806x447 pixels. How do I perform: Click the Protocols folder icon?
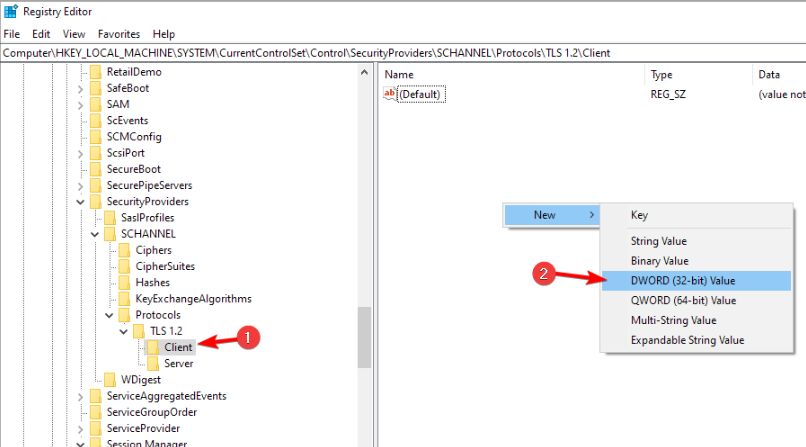[x=124, y=315]
